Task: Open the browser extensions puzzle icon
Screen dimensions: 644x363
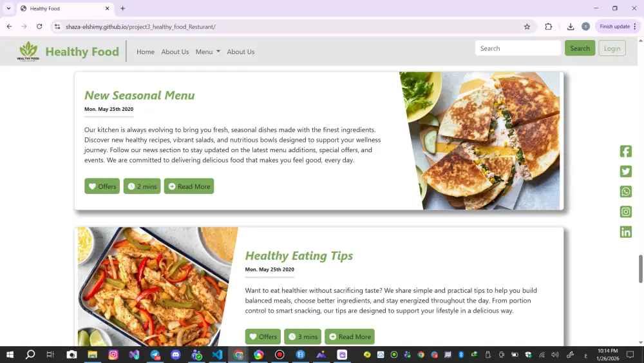Action: [548, 26]
